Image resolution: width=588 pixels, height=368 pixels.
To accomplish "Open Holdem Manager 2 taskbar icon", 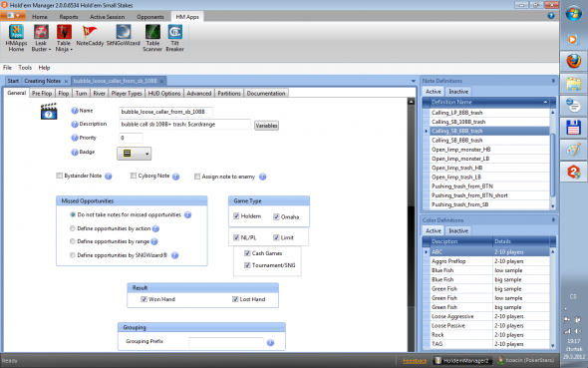I will pos(573,173).
